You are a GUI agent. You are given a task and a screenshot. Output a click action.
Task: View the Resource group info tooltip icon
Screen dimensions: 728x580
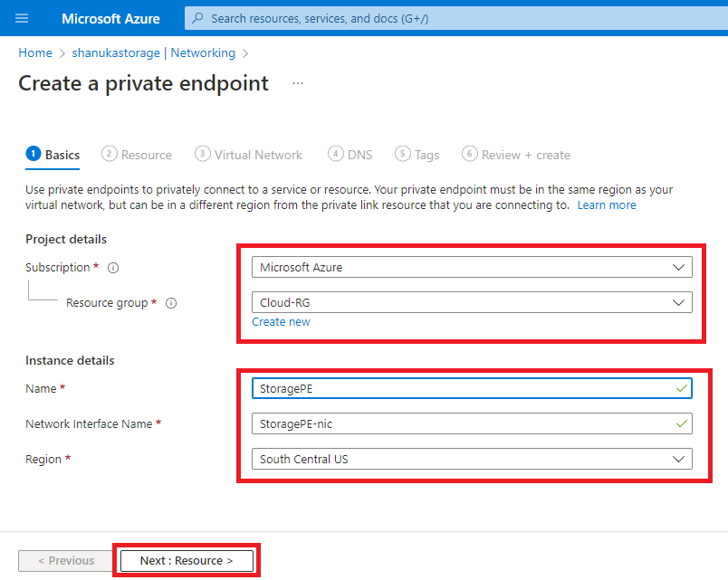click(x=171, y=303)
